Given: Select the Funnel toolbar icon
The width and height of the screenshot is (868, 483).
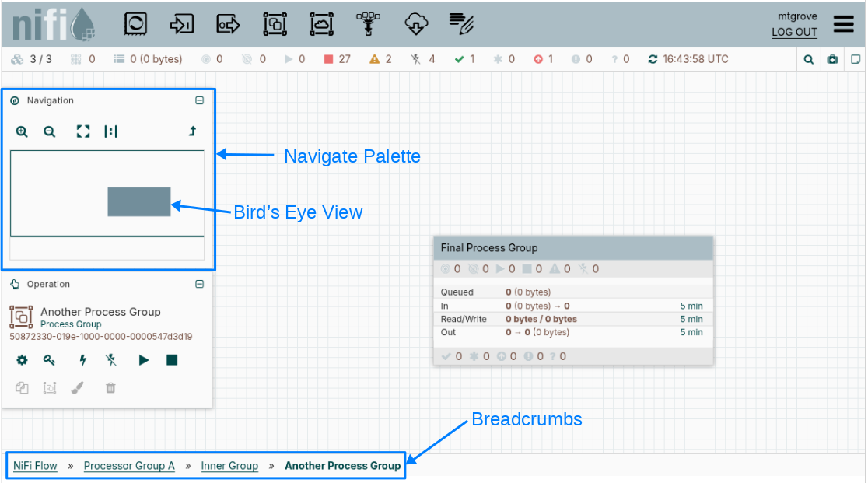Looking at the screenshot, I should [368, 24].
